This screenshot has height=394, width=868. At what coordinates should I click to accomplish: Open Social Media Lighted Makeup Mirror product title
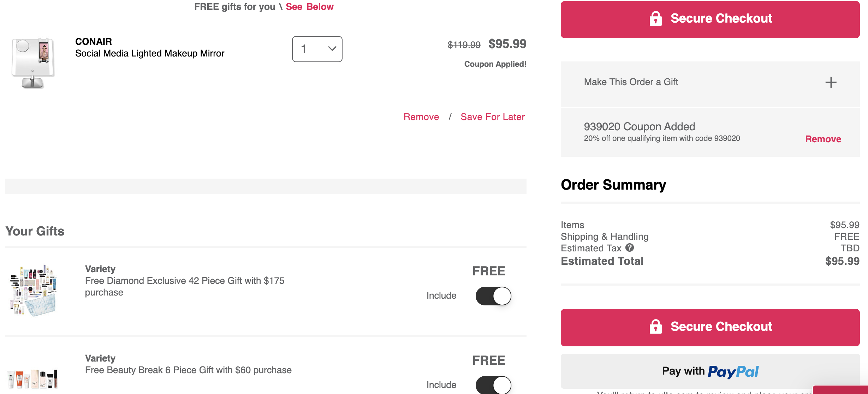[x=150, y=53]
